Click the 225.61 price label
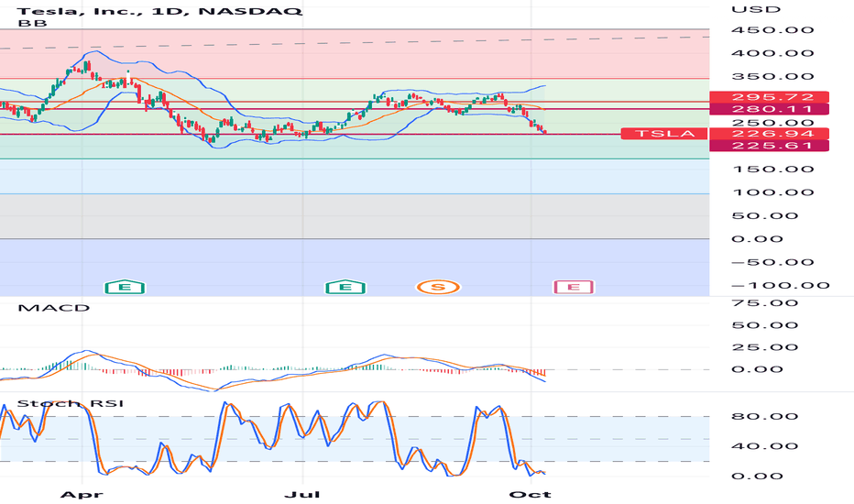This screenshot has height=504, width=854. [x=770, y=146]
